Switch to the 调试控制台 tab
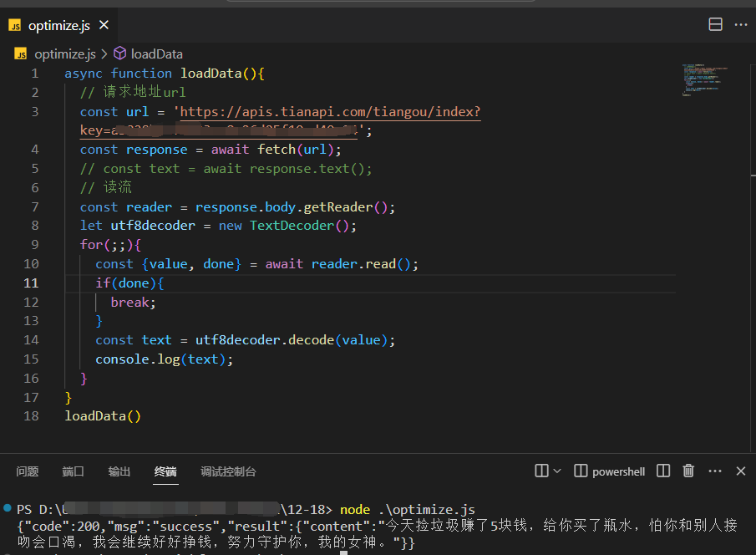The width and height of the screenshot is (756, 555). click(227, 471)
